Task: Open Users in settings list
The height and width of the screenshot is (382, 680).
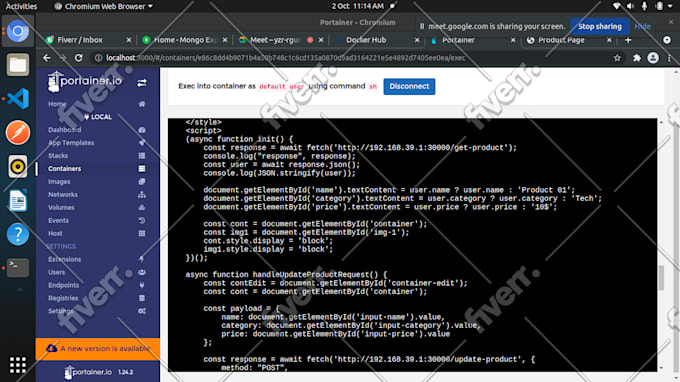Action: tap(56, 272)
